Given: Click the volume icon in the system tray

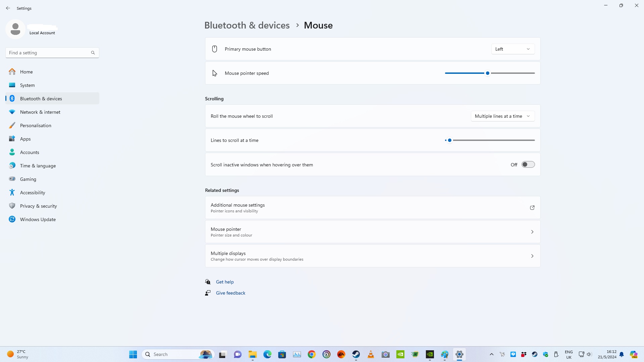Looking at the screenshot, I should coord(589,354).
